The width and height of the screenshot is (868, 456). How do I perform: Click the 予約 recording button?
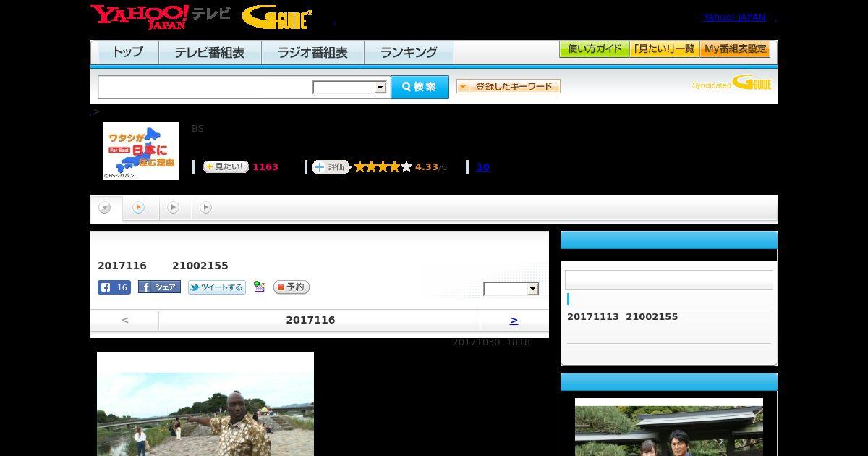[292, 287]
